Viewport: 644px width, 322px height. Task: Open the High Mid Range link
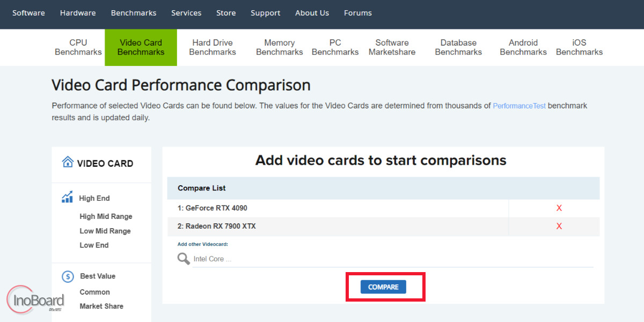tap(106, 216)
